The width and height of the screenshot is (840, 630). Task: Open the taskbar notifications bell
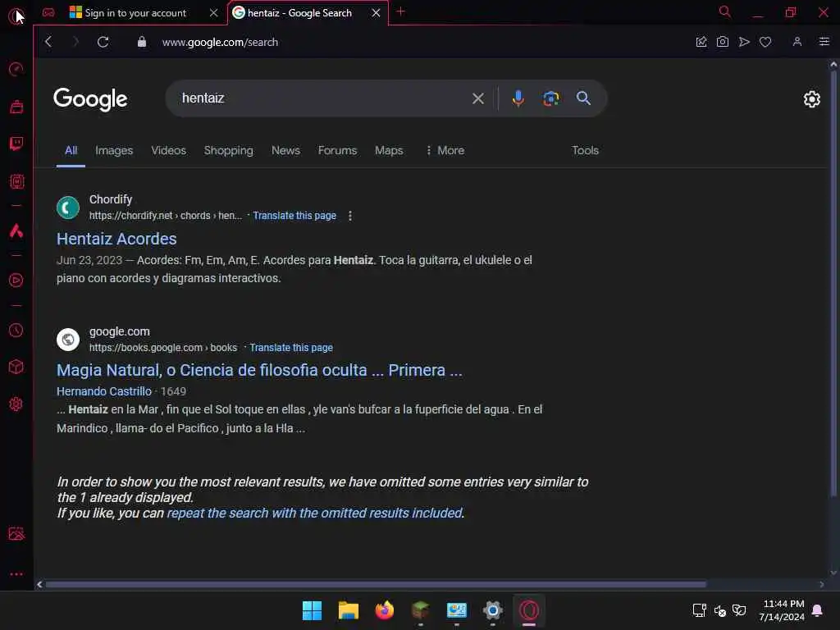[x=818, y=610]
